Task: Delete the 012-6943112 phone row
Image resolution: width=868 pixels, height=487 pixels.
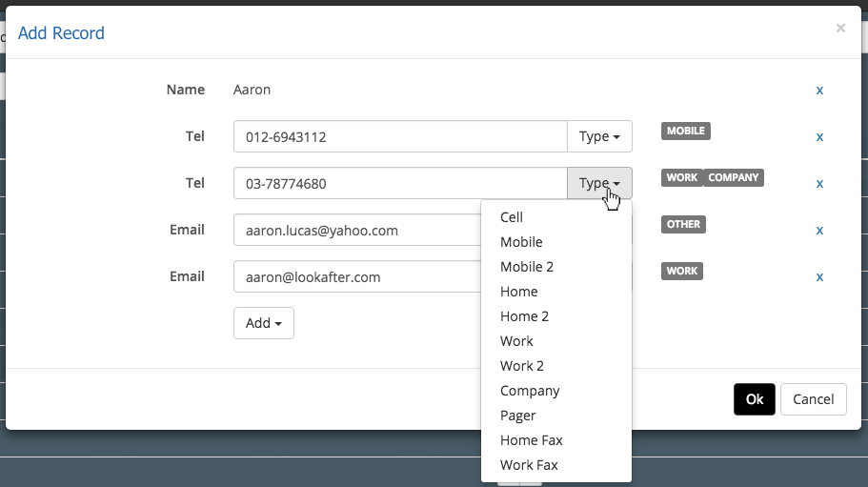Action: [x=819, y=137]
